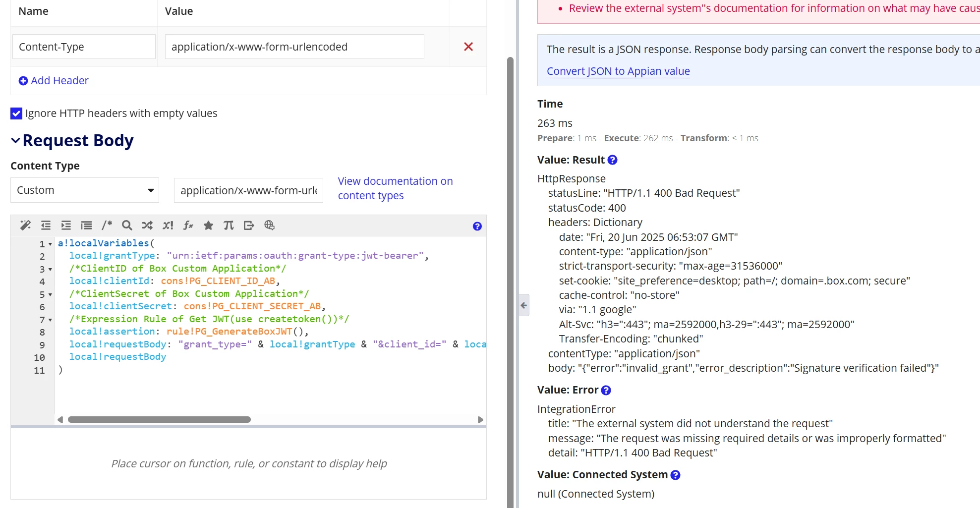Open help icon next to Value: Result
980x508 pixels.
612,160
